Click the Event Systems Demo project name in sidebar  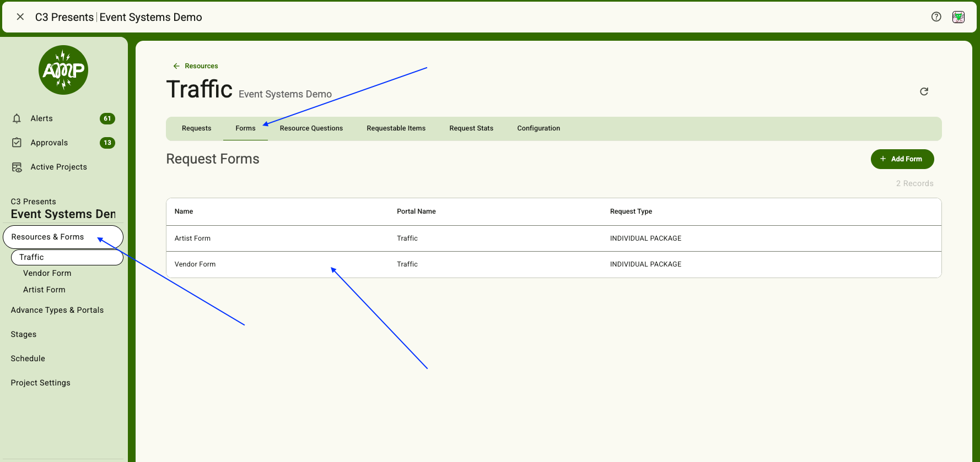coord(63,214)
